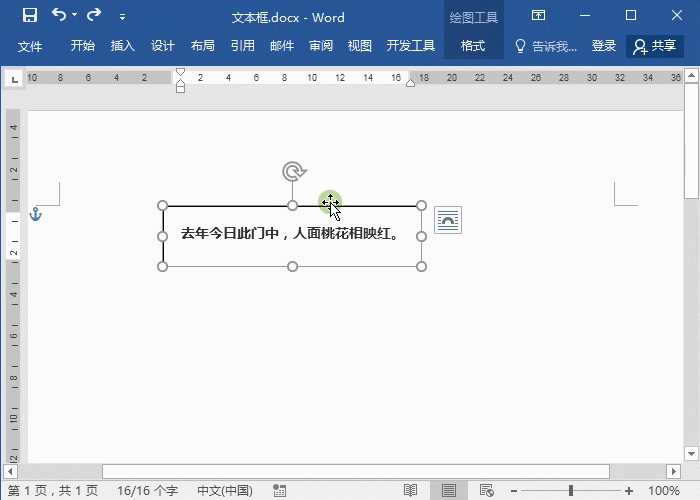Click the text 去年今日此门中 in text box
Image resolution: width=700 pixels, height=500 pixels.
click(x=230, y=233)
